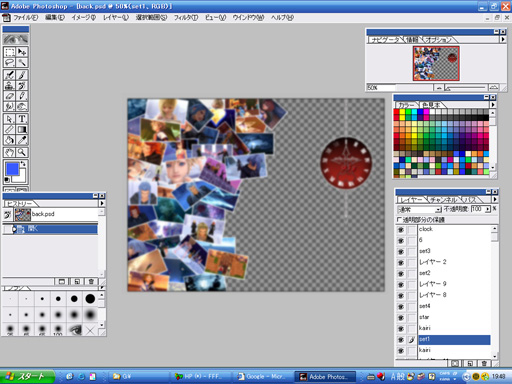The image size is (512, 384).
Task: Choose the Type tool
Action: click(22, 119)
